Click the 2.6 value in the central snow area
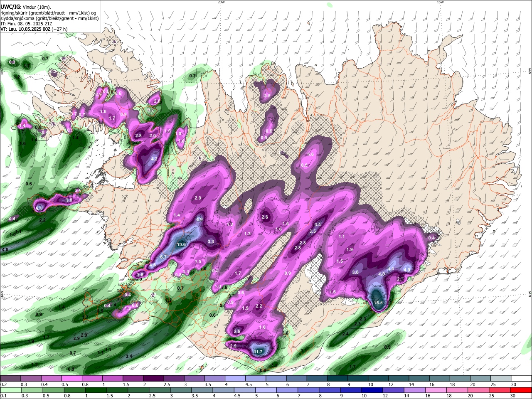Screen dimensions: 532x399 265,217
